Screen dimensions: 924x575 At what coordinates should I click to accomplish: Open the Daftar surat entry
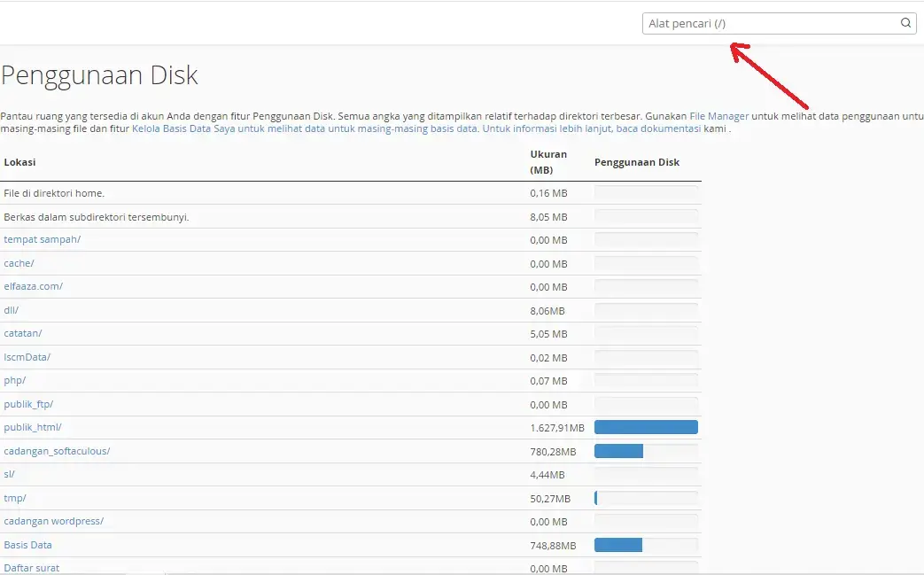click(31, 567)
